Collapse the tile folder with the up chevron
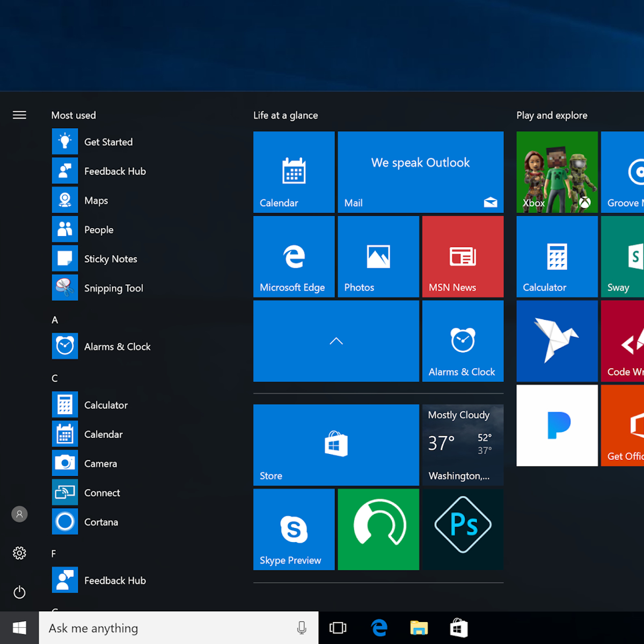The height and width of the screenshot is (644, 644). pyautogui.click(x=336, y=341)
